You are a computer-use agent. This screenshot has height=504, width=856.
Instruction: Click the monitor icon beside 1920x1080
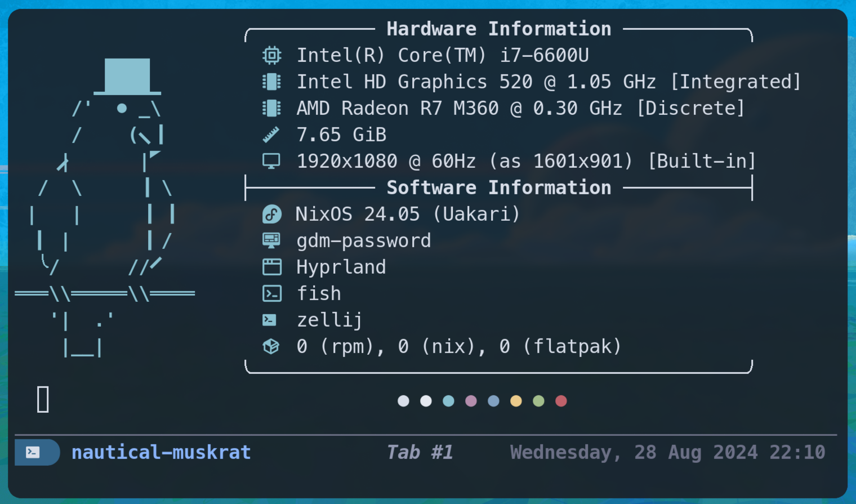click(x=271, y=161)
